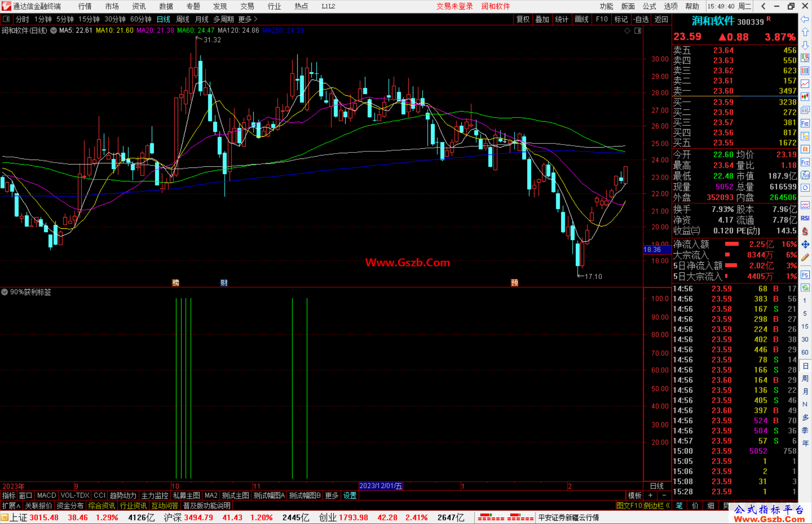
Task: Open the line chart icon in sidebar
Action: [805, 84]
